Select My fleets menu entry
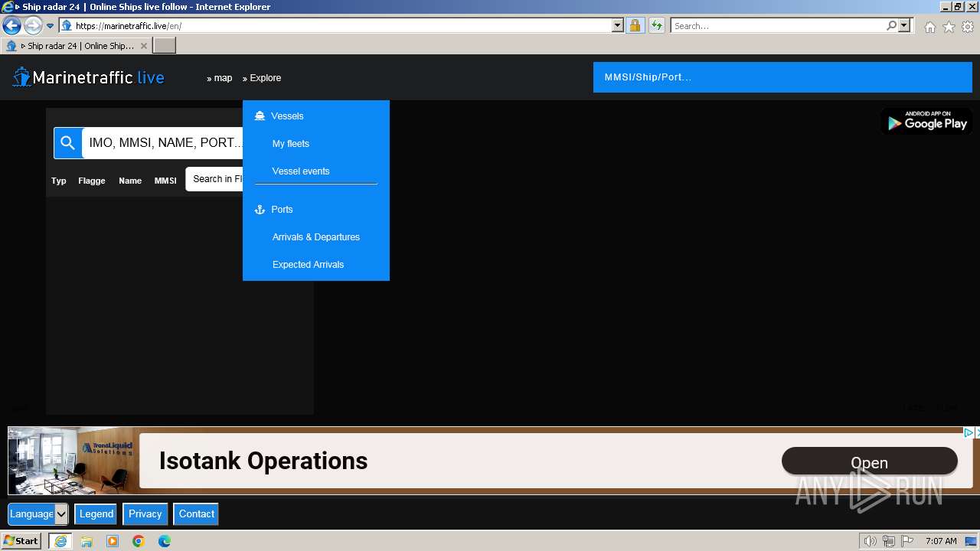980x551 pixels. (x=291, y=144)
